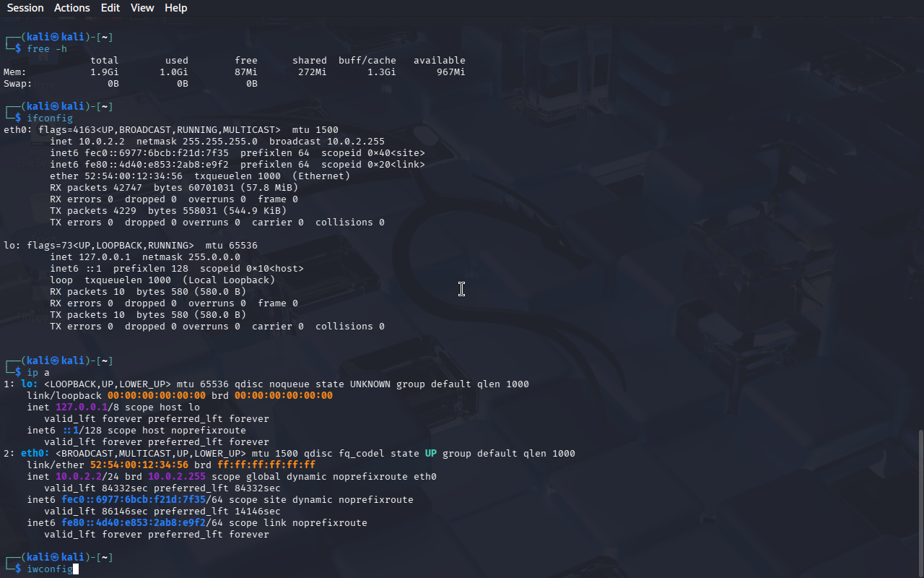Viewport: 924px width, 578px height.
Task: Open the Actions menu
Action: click(x=72, y=8)
